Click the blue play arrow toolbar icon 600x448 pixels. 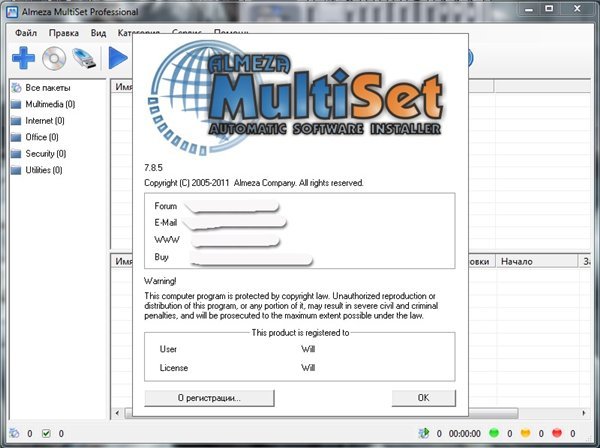coord(118,58)
